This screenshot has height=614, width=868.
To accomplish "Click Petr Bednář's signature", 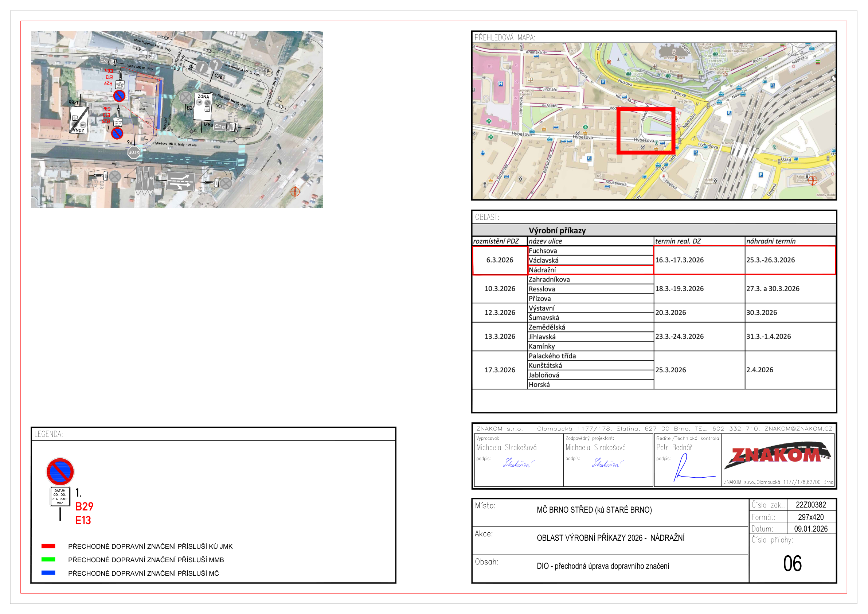I will 694,467.
